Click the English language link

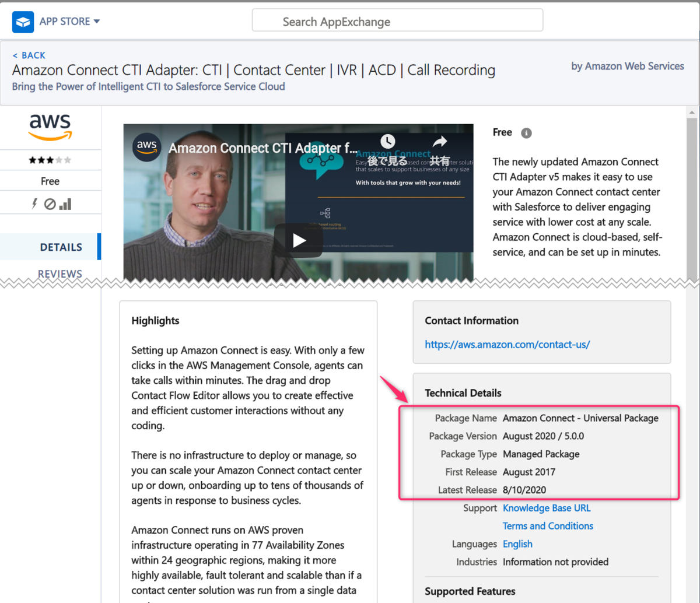517,544
